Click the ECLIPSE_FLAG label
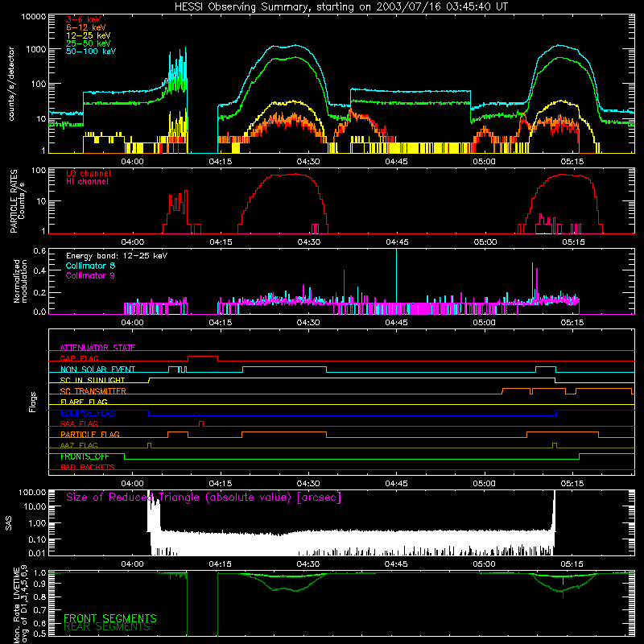Screen dimensions: 644x644 point(88,413)
